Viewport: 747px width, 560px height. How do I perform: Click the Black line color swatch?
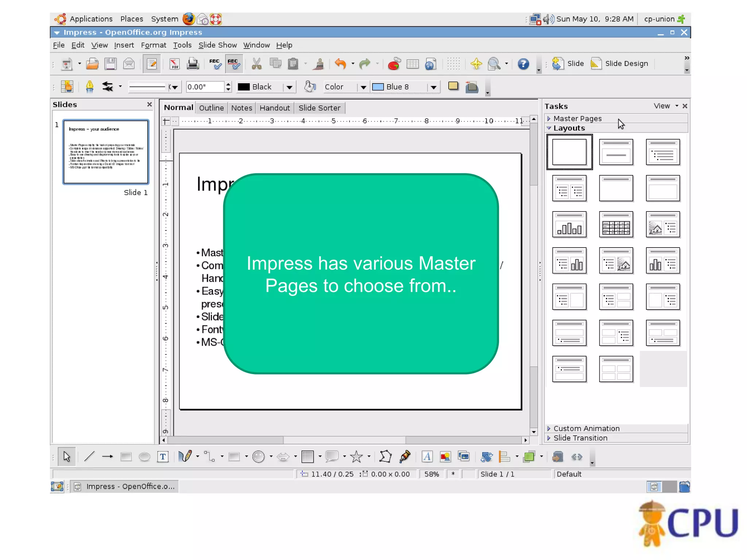point(244,87)
